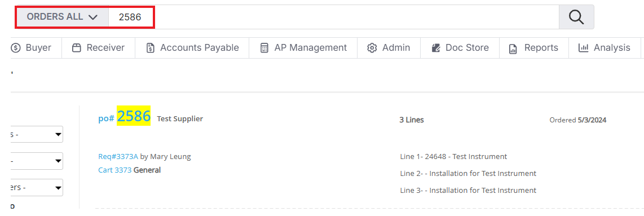Screen dimensions: 644x216
Task: Click the Analysis bar-chart icon
Action: pyautogui.click(x=583, y=48)
